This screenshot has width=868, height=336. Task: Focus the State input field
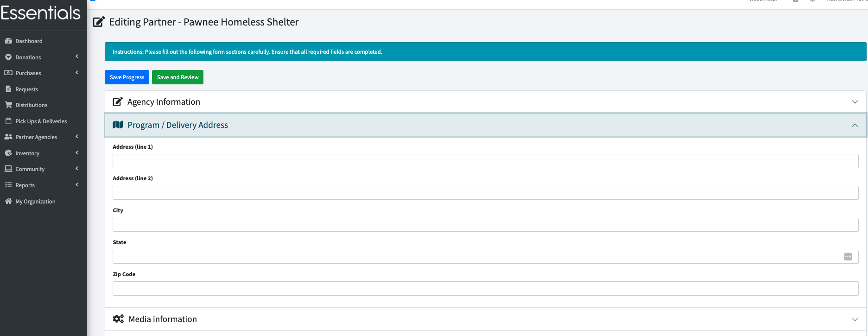pos(485,257)
